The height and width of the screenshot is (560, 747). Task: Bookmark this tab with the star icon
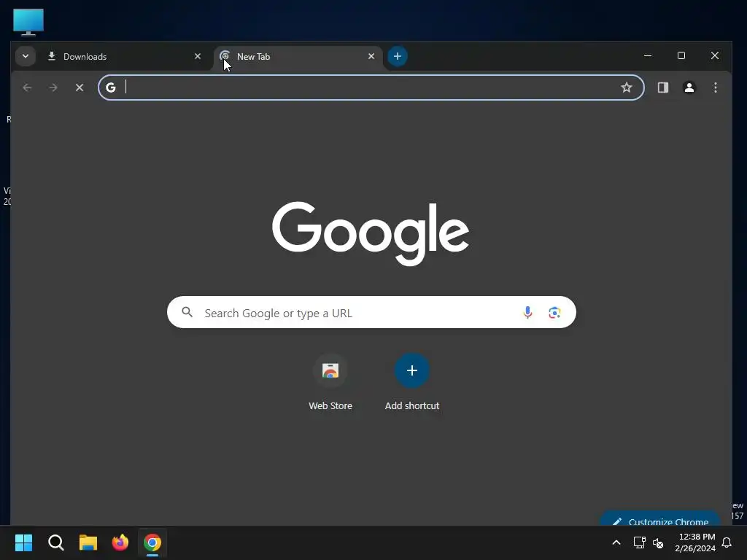(627, 87)
